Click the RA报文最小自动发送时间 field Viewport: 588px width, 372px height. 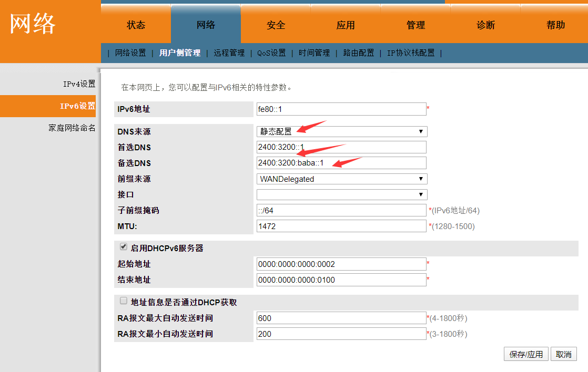coord(341,334)
